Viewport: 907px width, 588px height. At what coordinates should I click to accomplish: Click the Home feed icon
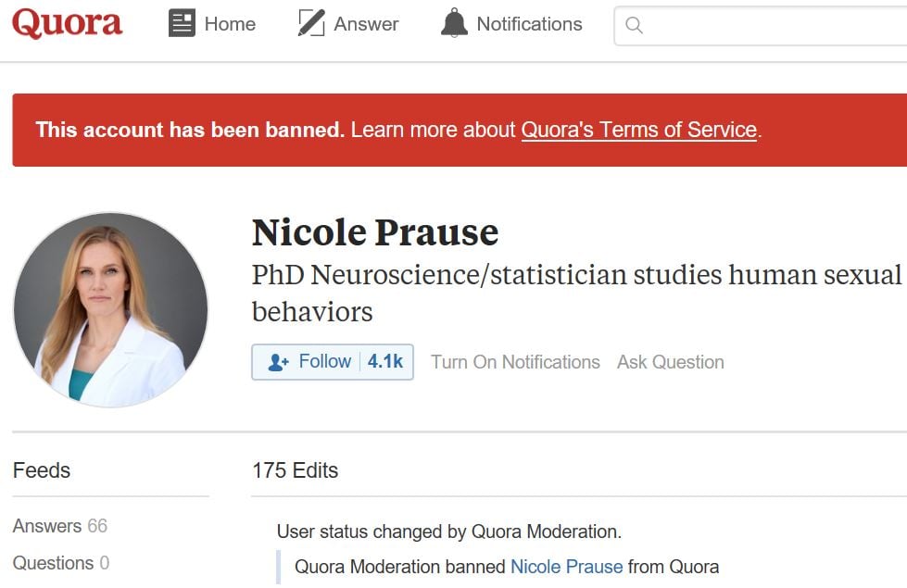(182, 24)
